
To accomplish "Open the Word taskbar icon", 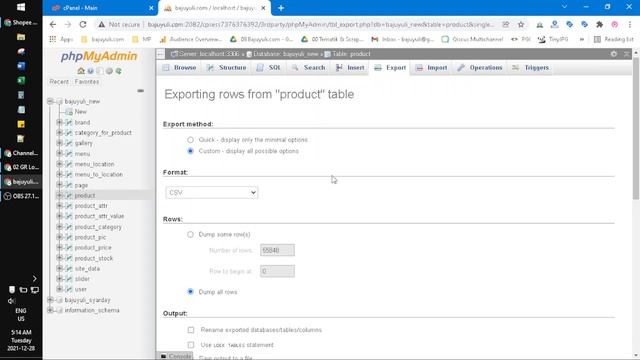I will pos(21,66).
